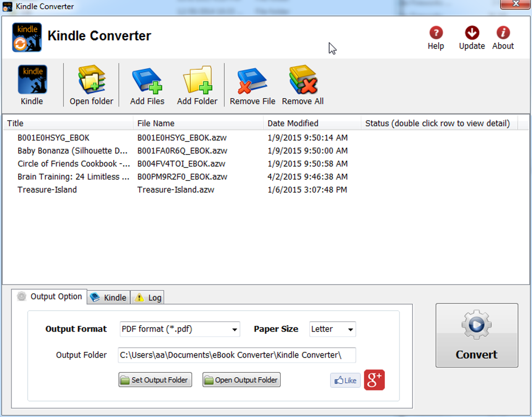Screen dimensions: 532x417
Task: Select the B001E0HSYG_EBOK title row
Action: coord(53,138)
